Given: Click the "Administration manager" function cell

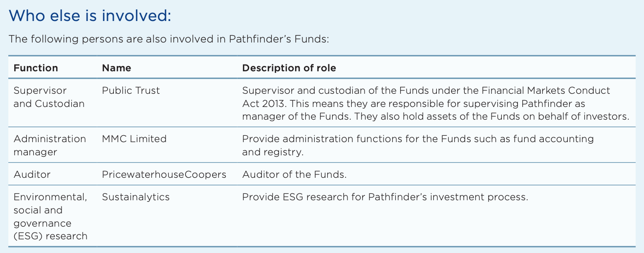Looking at the screenshot, I should tap(49, 145).
